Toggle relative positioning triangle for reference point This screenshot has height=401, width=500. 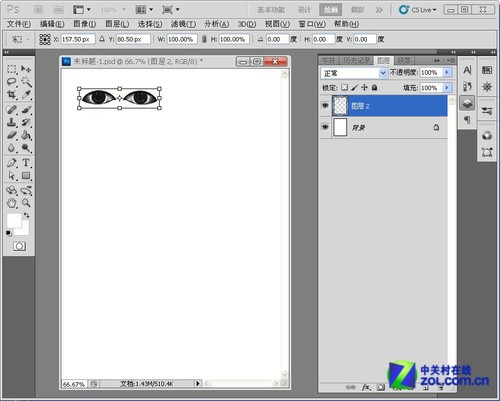pos(102,39)
